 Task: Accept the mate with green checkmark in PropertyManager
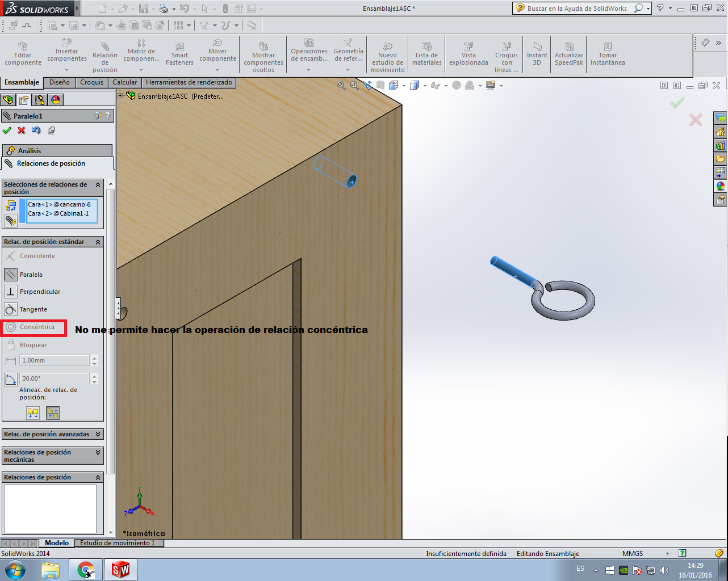pyautogui.click(x=7, y=130)
